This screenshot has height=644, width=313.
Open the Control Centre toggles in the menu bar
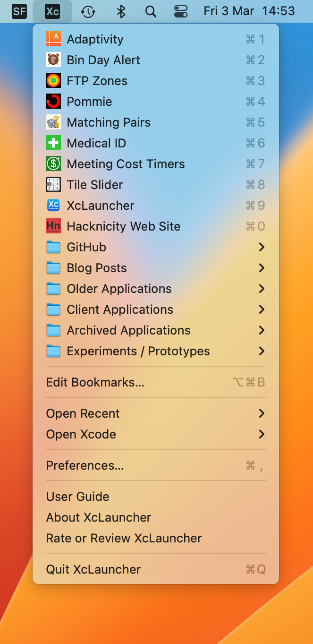tap(181, 11)
